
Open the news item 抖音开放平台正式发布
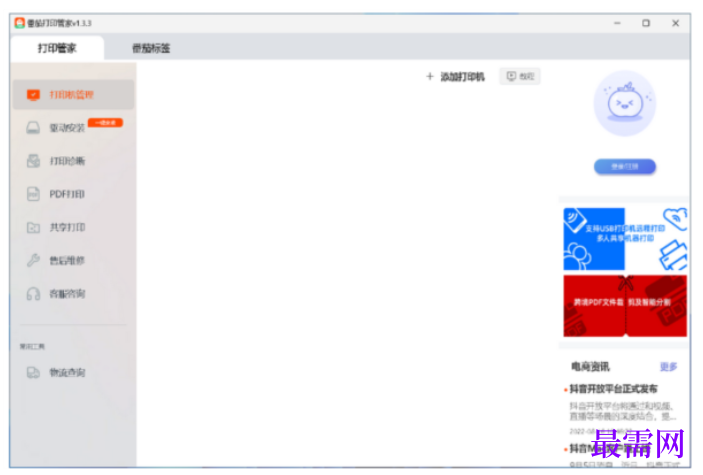[613, 389]
